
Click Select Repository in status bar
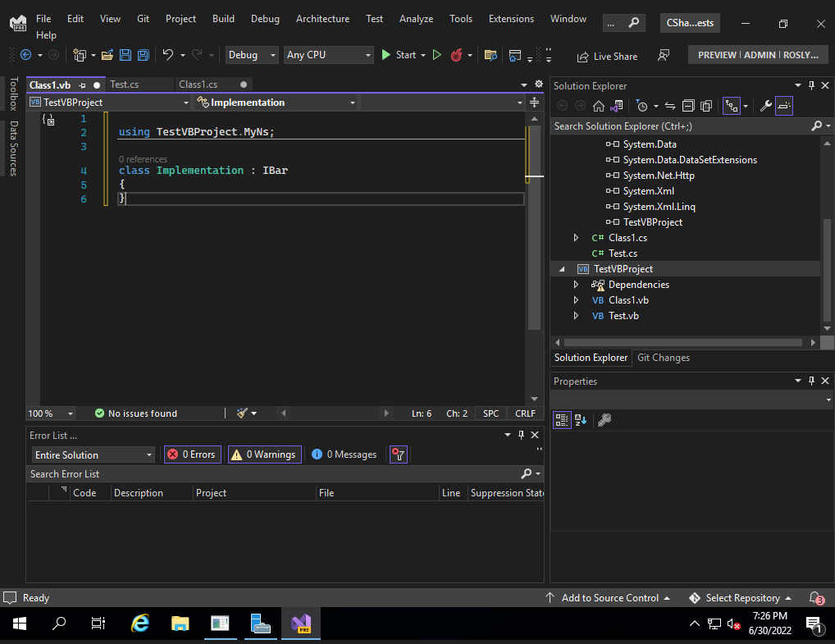coord(740,598)
